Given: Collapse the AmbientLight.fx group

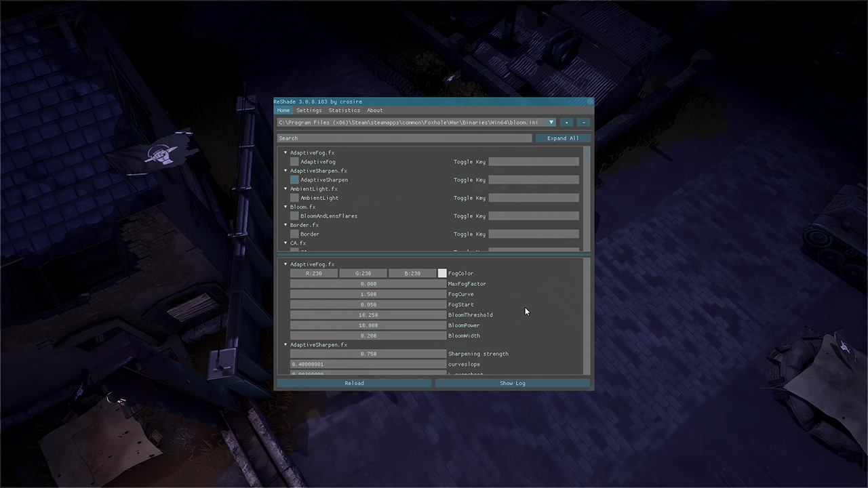Looking at the screenshot, I should pos(285,189).
